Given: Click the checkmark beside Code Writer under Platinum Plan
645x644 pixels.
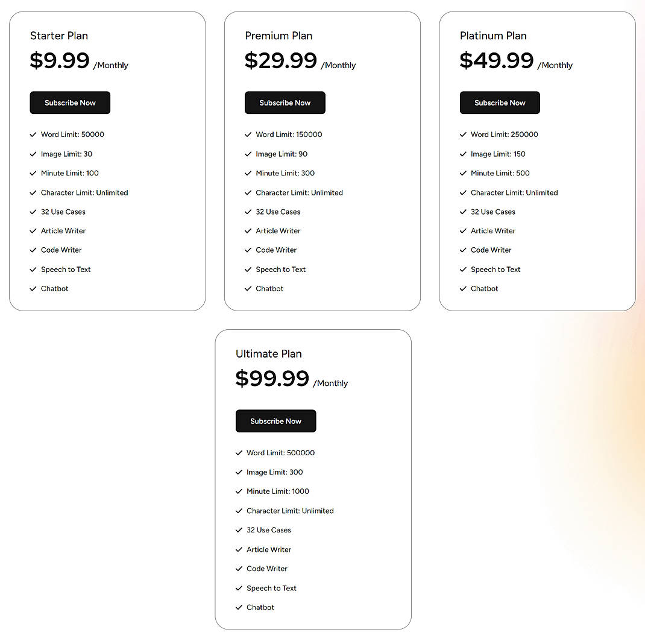Looking at the screenshot, I should tap(463, 250).
